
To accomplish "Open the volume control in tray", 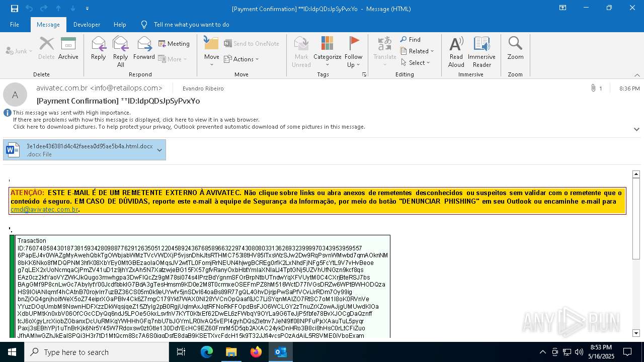I will point(579,352).
